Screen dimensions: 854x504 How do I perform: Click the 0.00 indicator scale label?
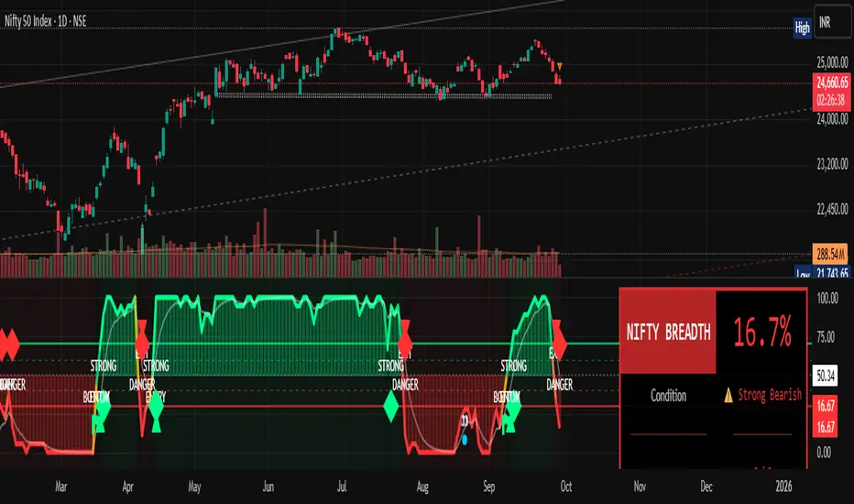tap(824, 453)
